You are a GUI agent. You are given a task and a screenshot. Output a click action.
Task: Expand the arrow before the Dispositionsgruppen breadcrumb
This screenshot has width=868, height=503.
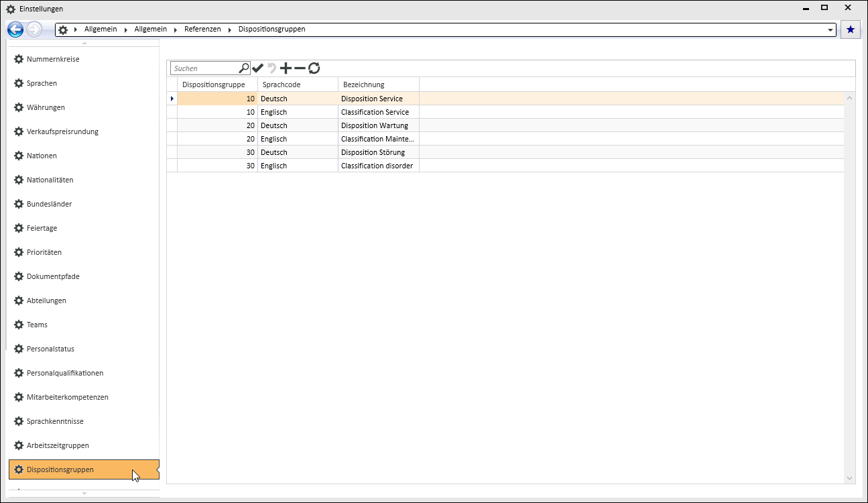click(x=230, y=30)
